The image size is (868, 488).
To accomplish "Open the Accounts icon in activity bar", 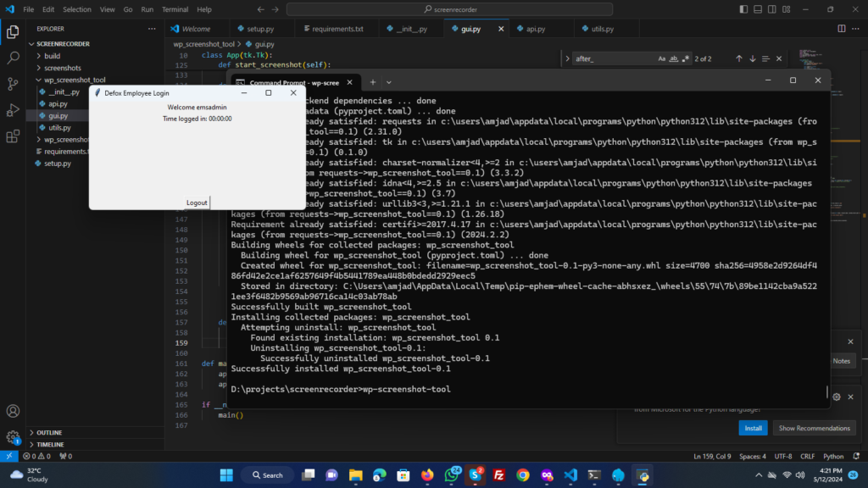I will [x=13, y=411].
